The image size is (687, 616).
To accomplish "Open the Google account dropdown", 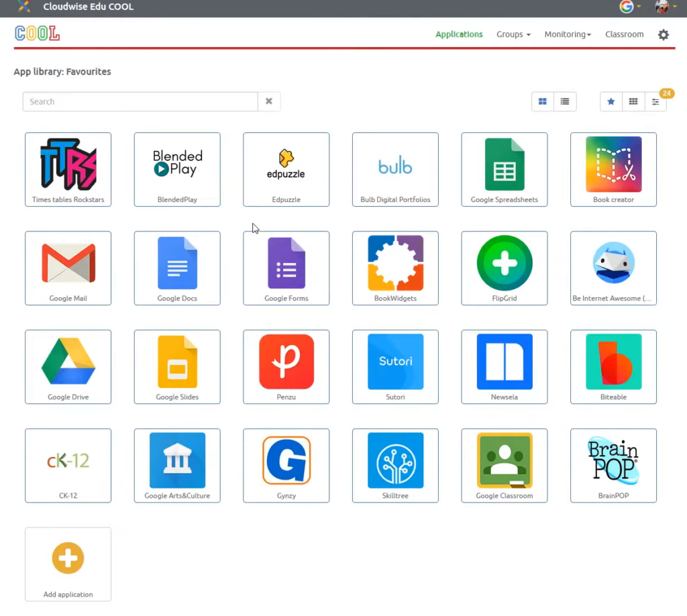I will (630, 7).
